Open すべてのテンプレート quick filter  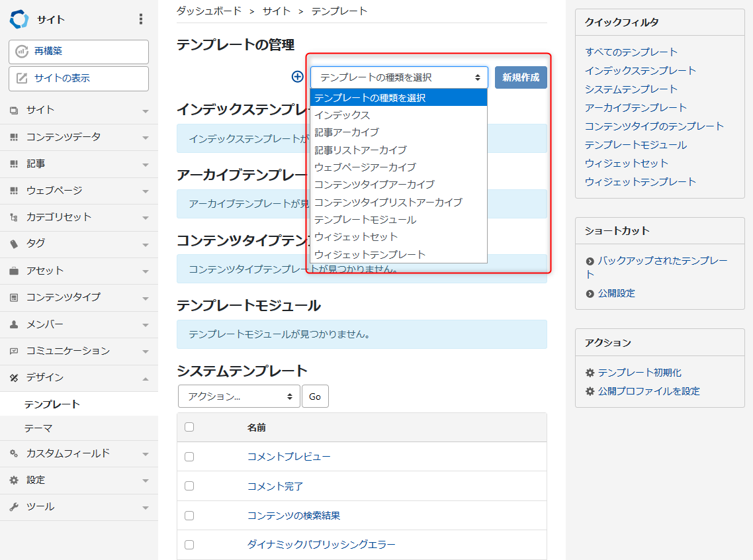coord(631,52)
